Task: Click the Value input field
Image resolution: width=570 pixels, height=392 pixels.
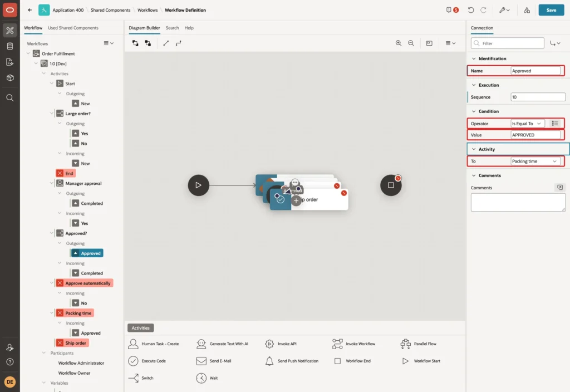Action: [x=535, y=135]
